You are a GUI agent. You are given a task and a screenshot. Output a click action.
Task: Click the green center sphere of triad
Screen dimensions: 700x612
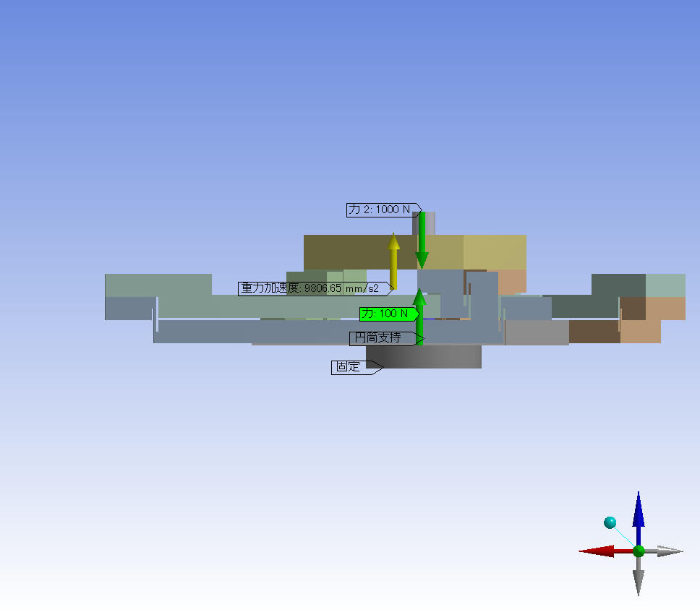(x=639, y=551)
